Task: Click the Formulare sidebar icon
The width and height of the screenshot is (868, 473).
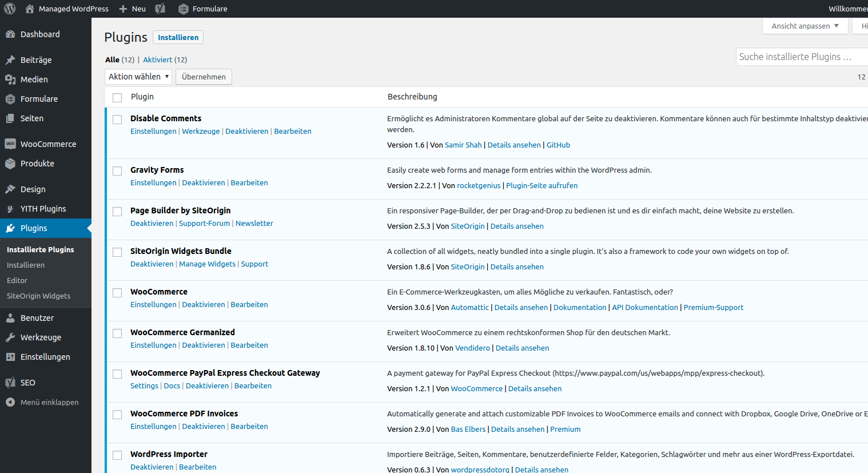Action: coord(10,99)
